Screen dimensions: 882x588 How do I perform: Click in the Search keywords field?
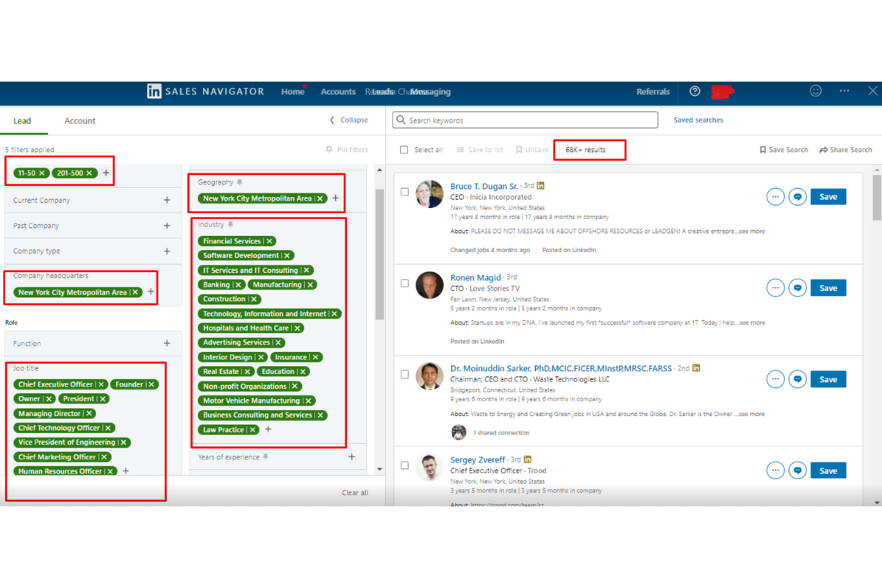526,120
